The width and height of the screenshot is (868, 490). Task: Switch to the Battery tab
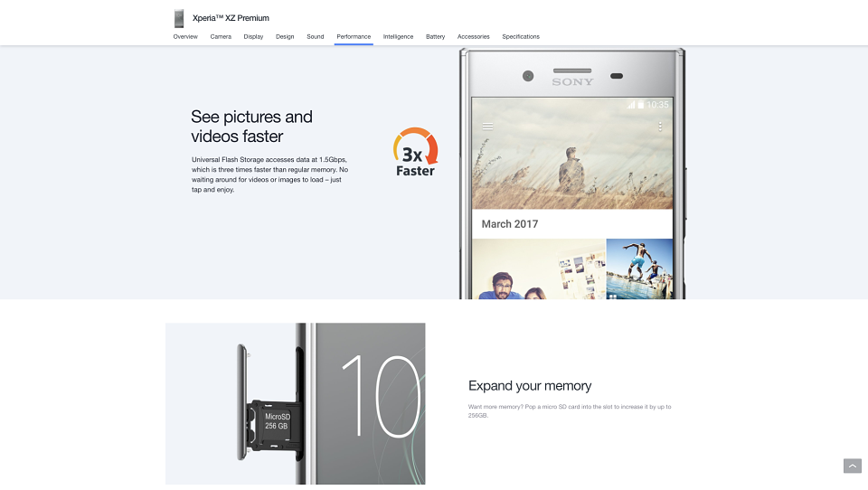(x=435, y=36)
